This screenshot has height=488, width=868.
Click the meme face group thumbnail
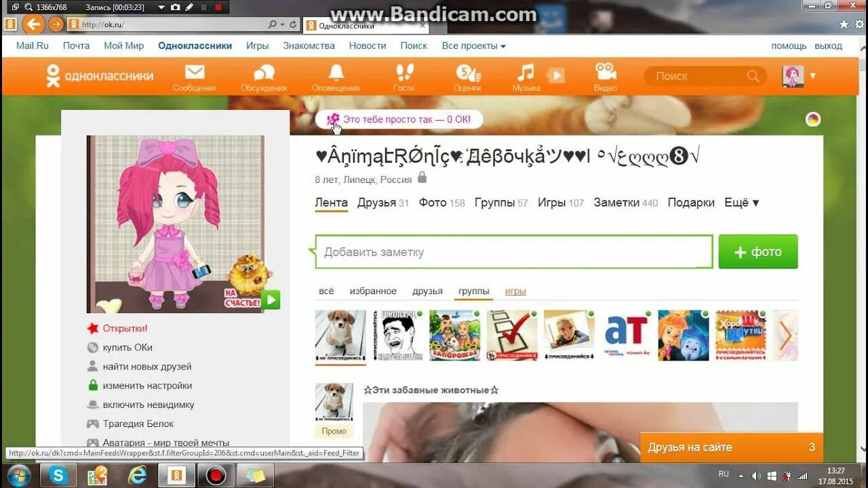click(x=397, y=335)
